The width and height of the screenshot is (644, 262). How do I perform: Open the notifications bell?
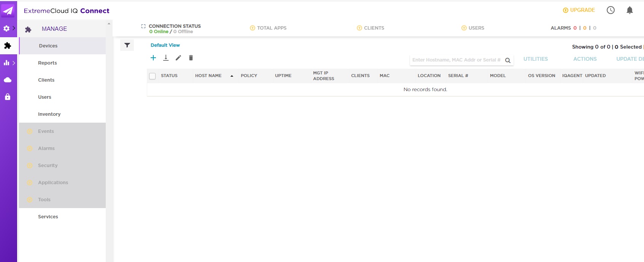pos(630,10)
